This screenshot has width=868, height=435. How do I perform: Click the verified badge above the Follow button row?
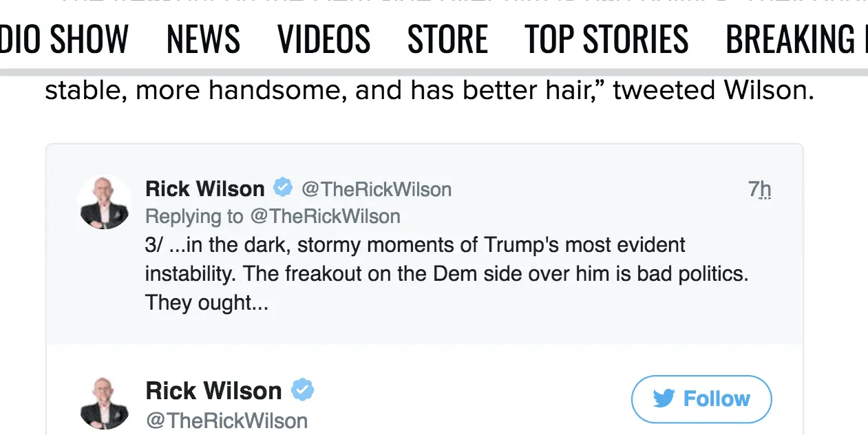coord(302,390)
